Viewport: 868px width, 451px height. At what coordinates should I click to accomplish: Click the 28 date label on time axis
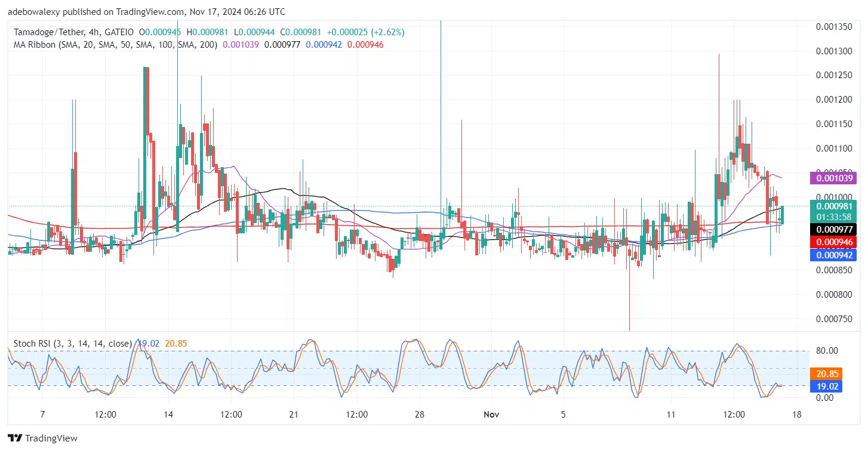tap(420, 414)
